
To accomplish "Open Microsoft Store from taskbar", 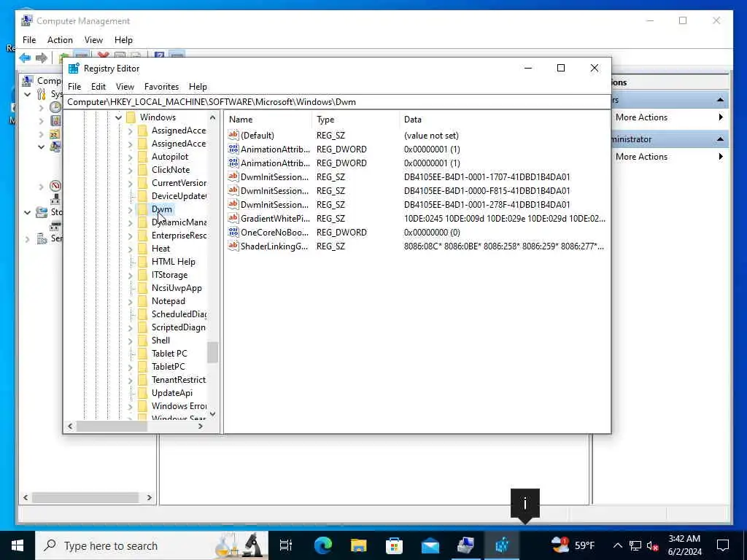I will point(394,545).
